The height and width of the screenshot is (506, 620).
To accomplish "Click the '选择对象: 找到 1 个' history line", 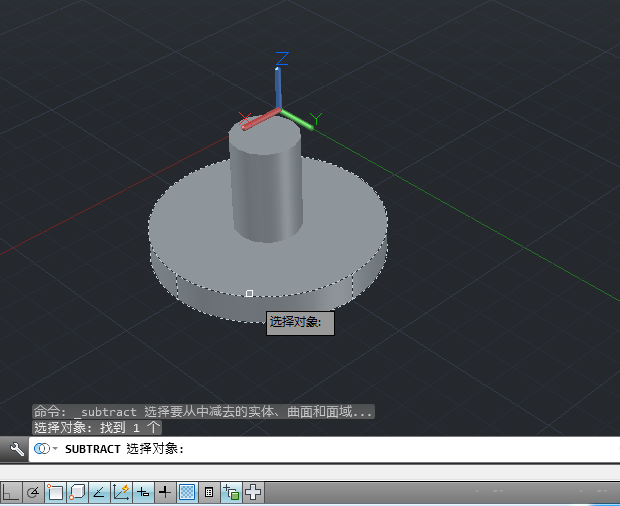I will click(97, 427).
